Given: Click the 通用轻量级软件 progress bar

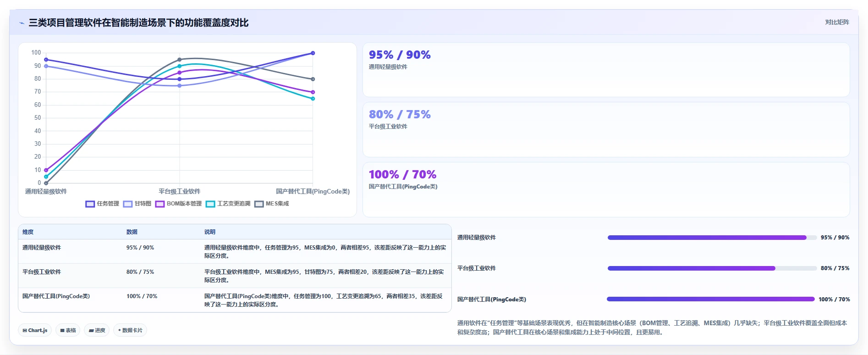Looking at the screenshot, I should pyautogui.click(x=712, y=238).
